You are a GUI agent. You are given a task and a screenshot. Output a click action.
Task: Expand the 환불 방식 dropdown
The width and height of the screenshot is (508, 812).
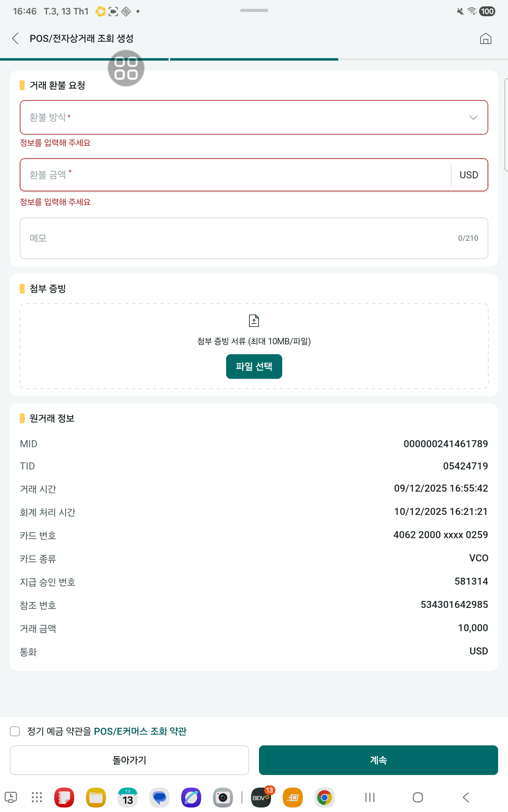pyautogui.click(x=247, y=117)
